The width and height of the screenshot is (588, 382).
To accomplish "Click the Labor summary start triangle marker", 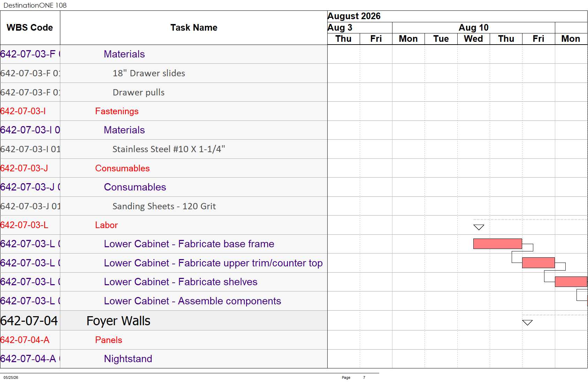I will tap(479, 227).
